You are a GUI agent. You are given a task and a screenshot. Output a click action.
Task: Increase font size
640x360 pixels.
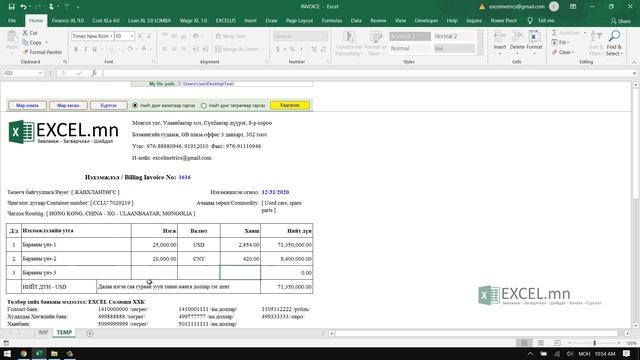coord(140,36)
